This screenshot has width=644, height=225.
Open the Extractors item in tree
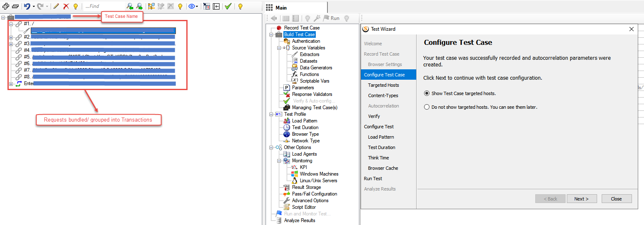[310, 54]
